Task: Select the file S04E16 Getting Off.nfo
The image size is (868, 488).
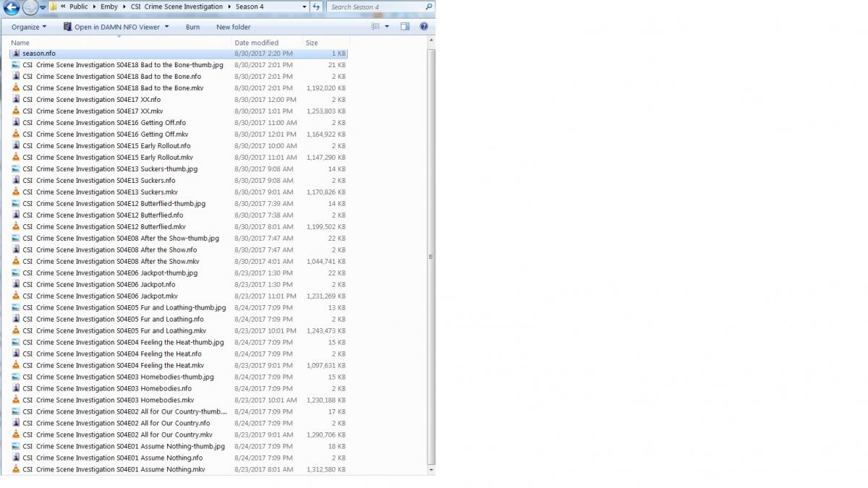Action: tap(104, 123)
